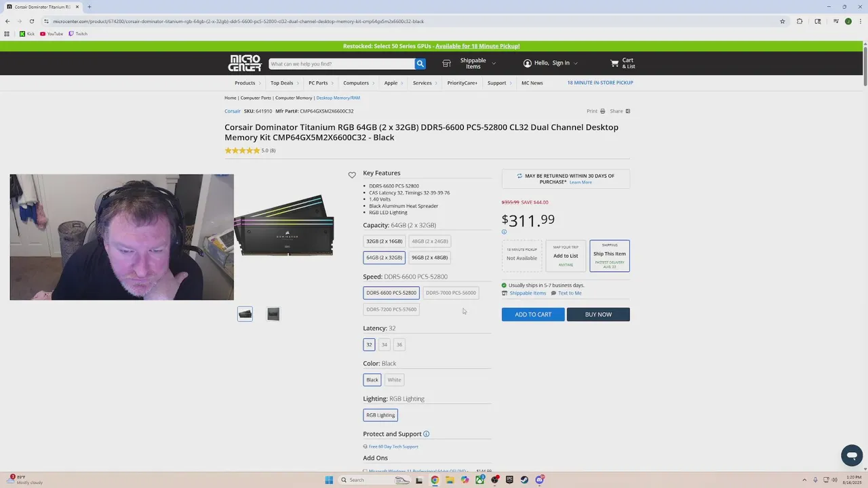Select latency 34 option
868x488 pixels.
click(x=384, y=344)
